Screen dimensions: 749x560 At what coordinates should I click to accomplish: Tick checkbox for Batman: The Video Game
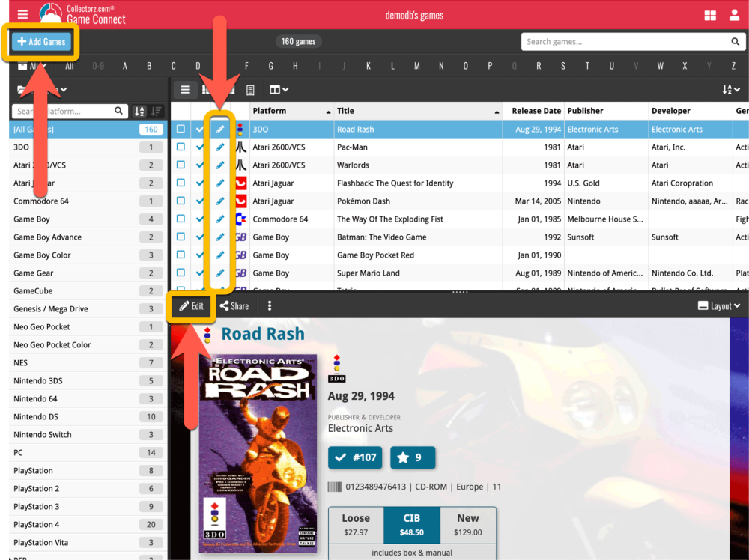[181, 237]
